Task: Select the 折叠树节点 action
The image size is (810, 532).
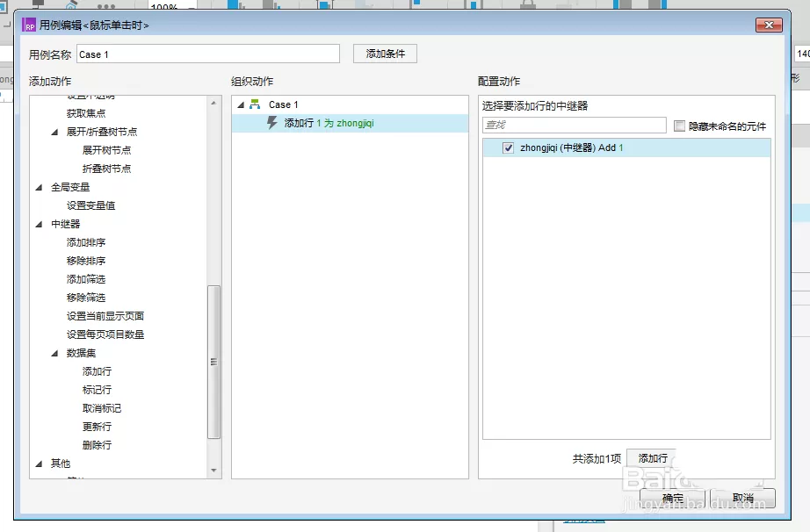Action: click(x=106, y=169)
